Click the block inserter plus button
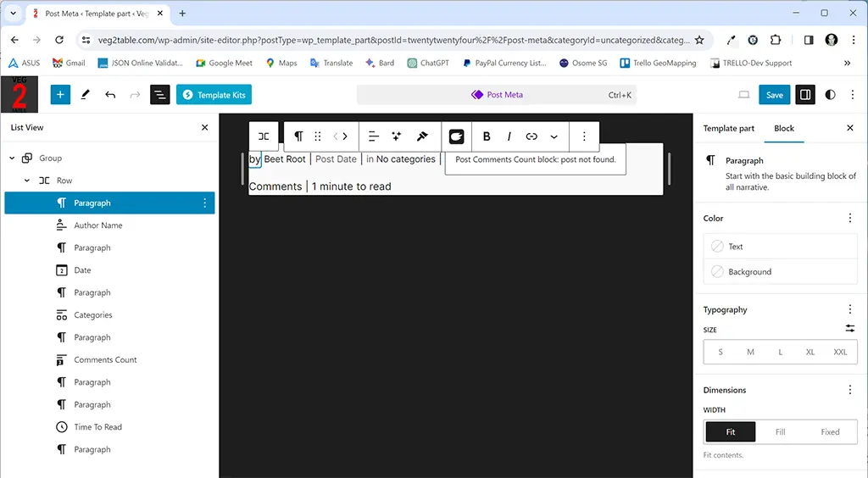Image resolution: width=868 pixels, height=478 pixels. [60, 95]
